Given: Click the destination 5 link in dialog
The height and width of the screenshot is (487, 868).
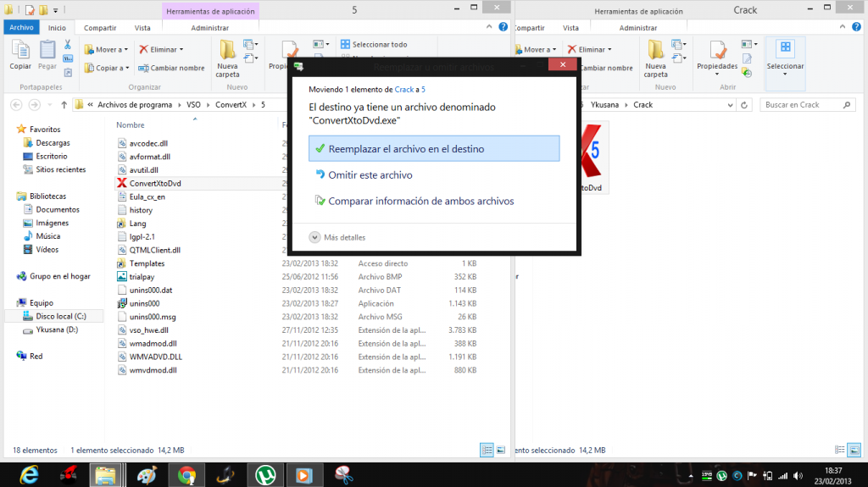Looking at the screenshot, I should click(424, 90).
